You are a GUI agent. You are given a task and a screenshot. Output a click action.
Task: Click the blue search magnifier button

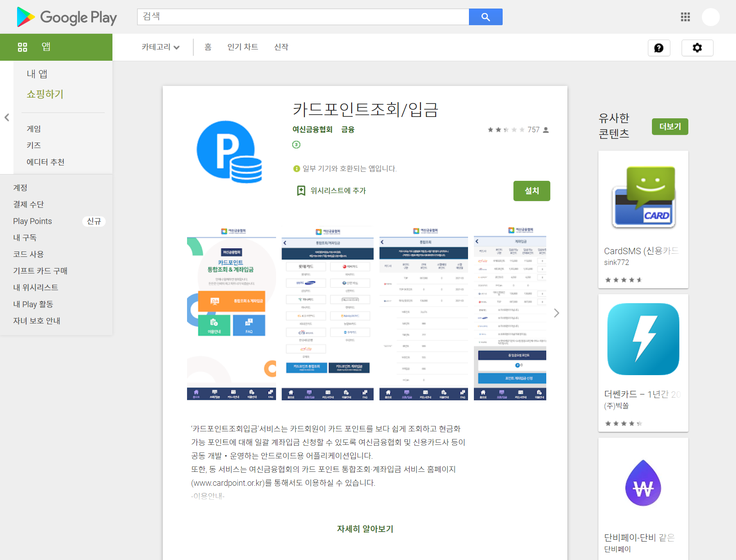[x=486, y=17]
